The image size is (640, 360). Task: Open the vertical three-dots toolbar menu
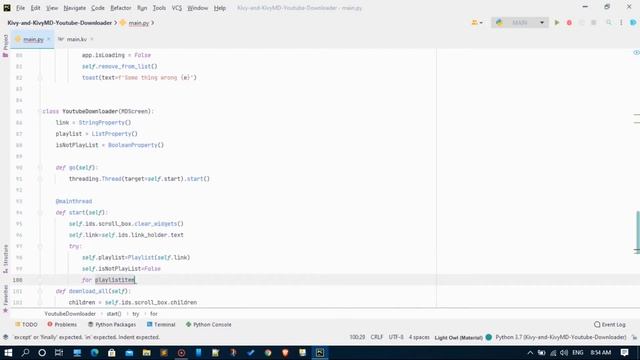[621, 23]
